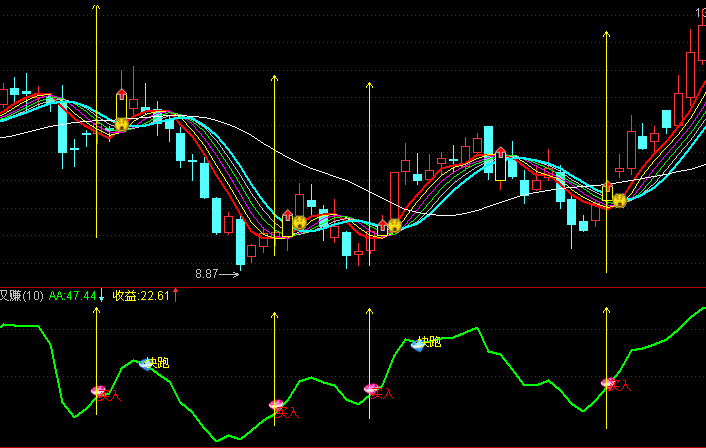Click the red up arrow after 收益:22.61
This screenshot has height=448, width=706.
(176, 295)
